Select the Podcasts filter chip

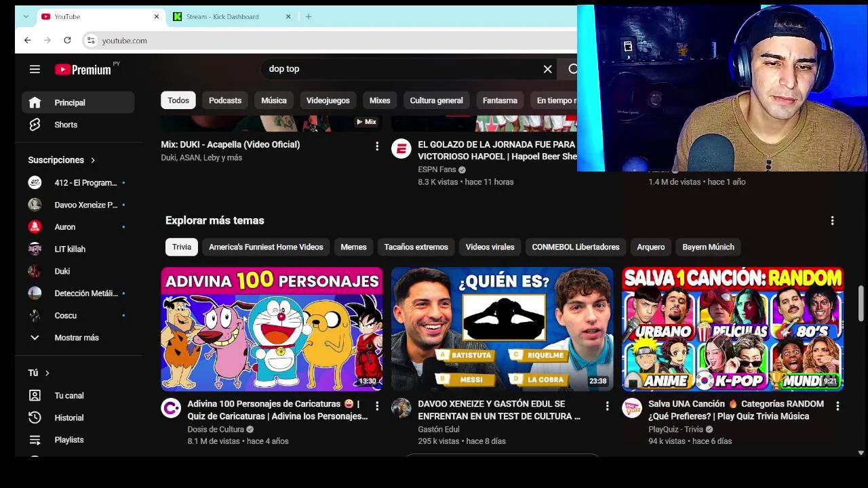(x=225, y=100)
